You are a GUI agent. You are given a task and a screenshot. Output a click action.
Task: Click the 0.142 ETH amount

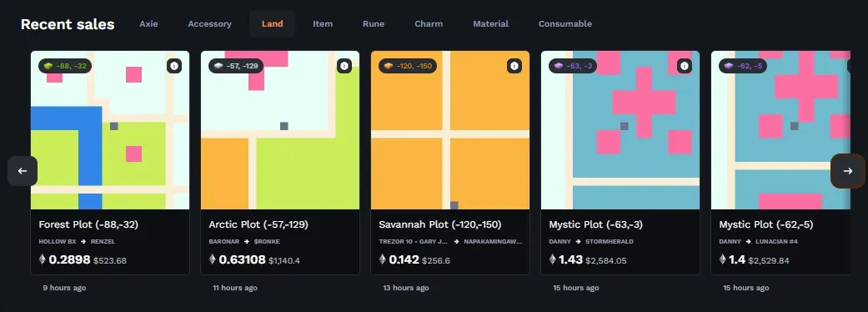click(x=404, y=259)
